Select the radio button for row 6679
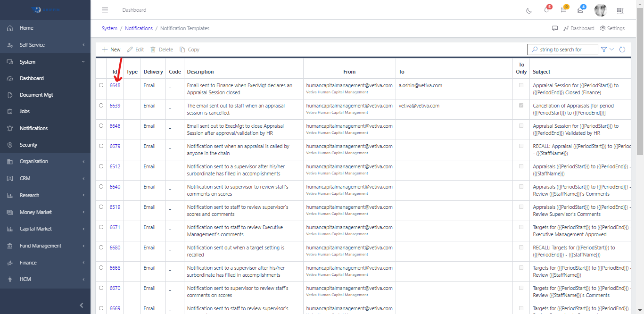This screenshot has width=644, height=314. pos(100,146)
